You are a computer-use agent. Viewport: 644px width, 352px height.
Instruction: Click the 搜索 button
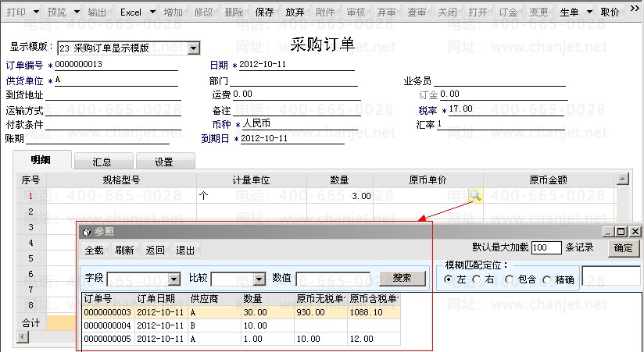[x=402, y=278]
